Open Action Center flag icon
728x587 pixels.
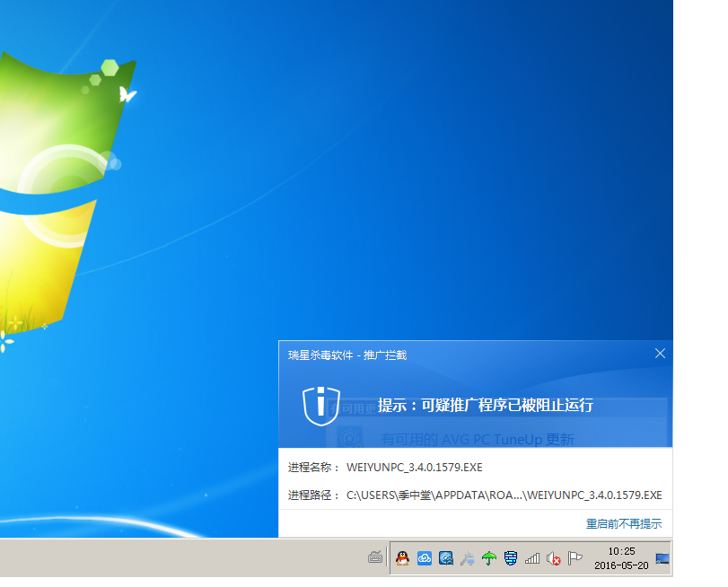[575, 558]
